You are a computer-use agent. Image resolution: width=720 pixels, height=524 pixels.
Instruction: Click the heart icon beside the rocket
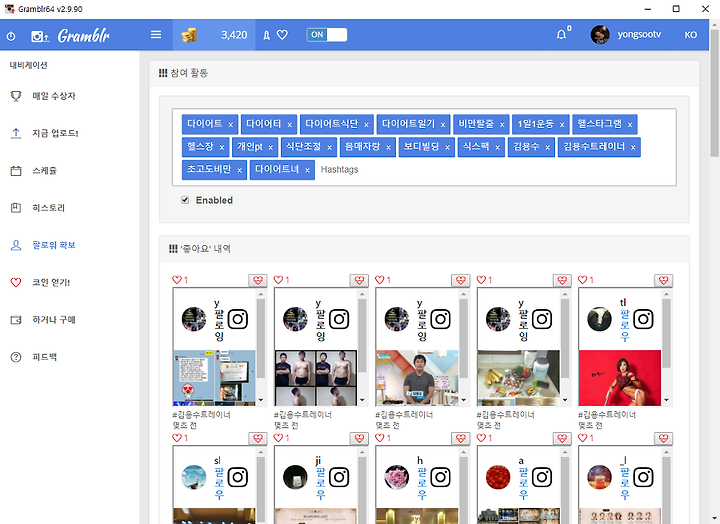pos(282,35)
